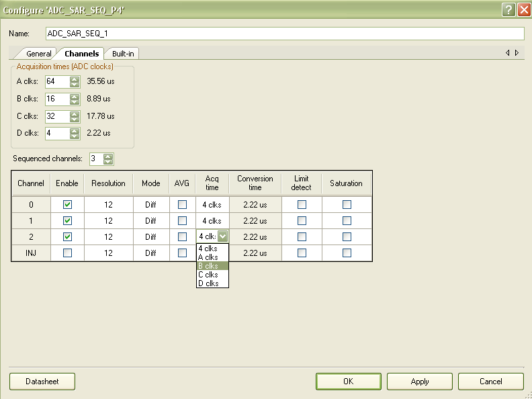Select Conversion time cell for channel 0
532x399 pixels.
click(x=255, y=205)
